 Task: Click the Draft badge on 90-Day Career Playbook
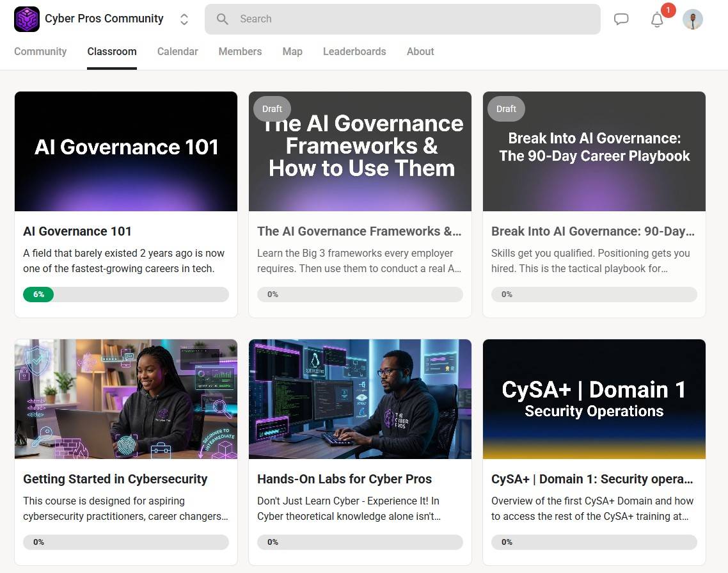tap(506, 109)
